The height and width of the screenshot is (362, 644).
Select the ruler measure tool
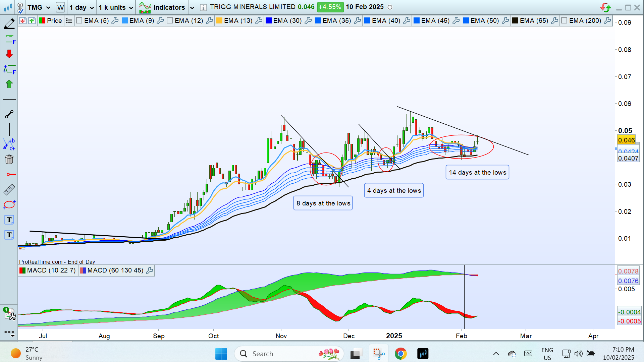(9, 189)
